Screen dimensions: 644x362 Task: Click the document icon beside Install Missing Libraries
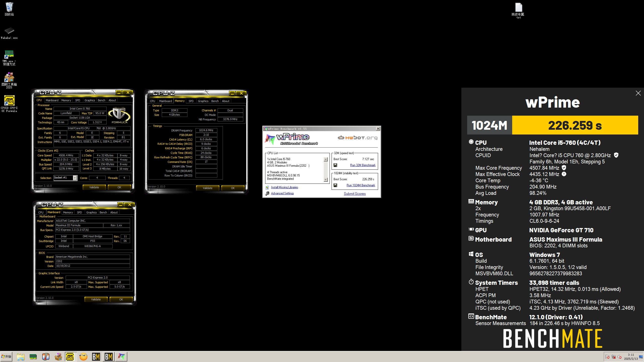tap(267, 187)
